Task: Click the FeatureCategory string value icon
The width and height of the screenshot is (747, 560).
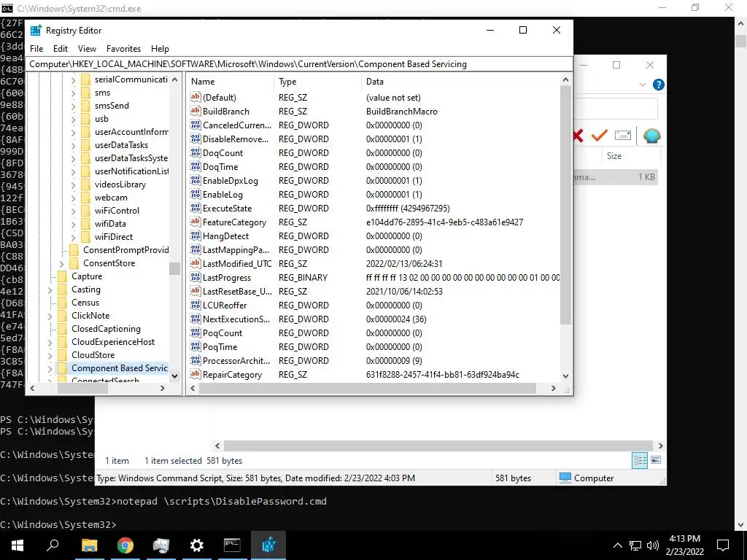Action: [x=195, y=222]
